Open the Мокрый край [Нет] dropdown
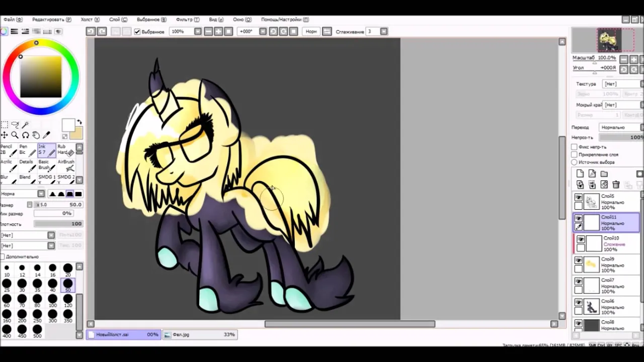Viewport: 644px width, 362px height. [623, 105]
